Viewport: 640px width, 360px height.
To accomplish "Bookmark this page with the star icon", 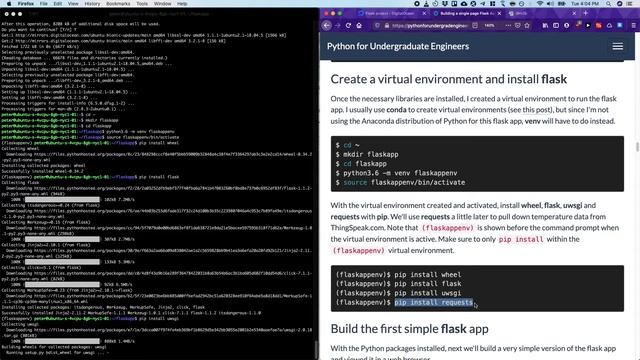I will click(x=527, y=25).
